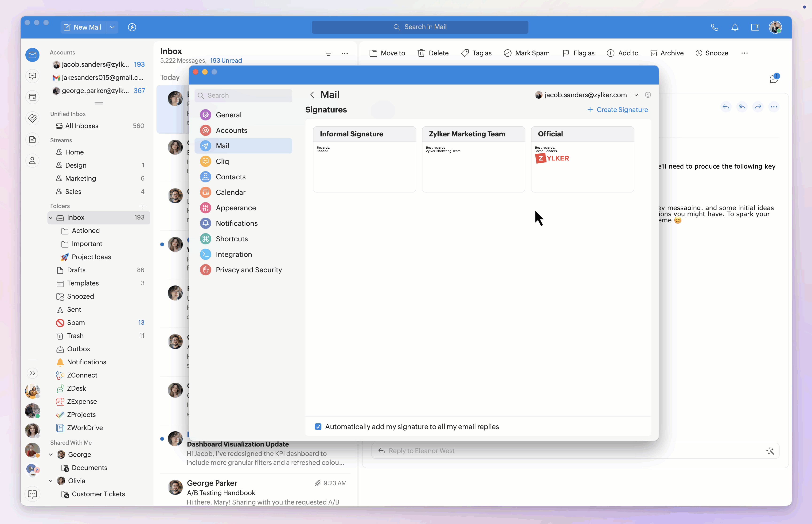Open the quick actions lightning icon
The height and width of the screenshot is (524, 812).
click(x=132, y=27)
